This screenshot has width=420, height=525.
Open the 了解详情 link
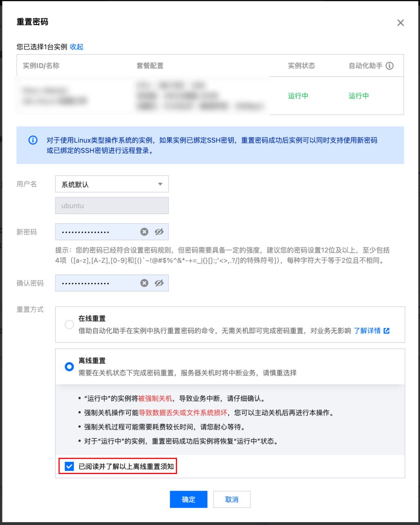tap(367, 331)
